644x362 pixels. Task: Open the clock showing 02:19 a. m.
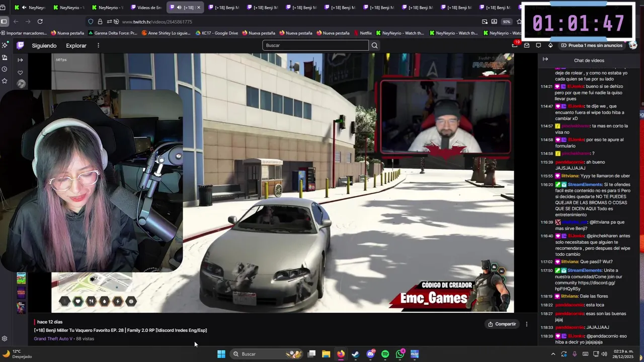click(x=622, y=354)
